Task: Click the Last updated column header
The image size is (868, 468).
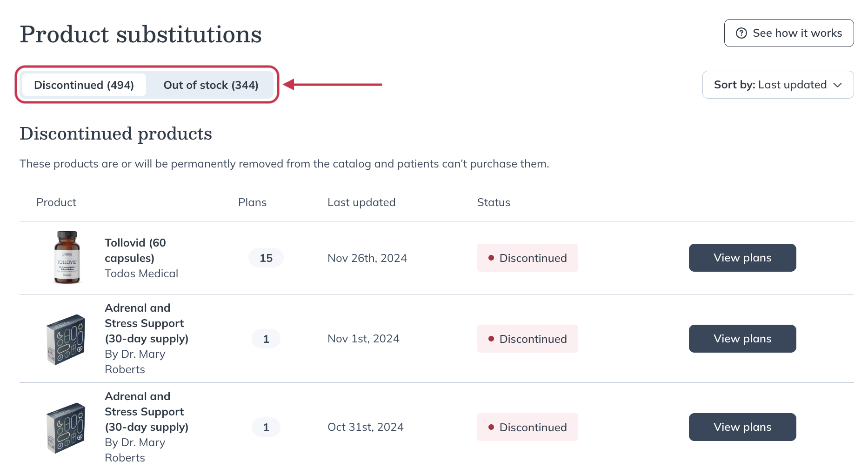Action: (x=361, y=202)
